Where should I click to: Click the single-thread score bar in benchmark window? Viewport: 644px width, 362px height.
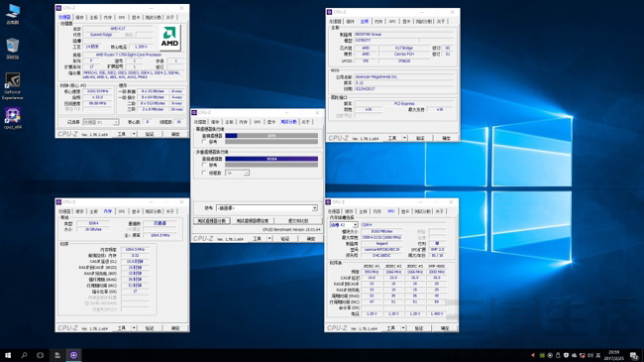[x=271, y=135]
